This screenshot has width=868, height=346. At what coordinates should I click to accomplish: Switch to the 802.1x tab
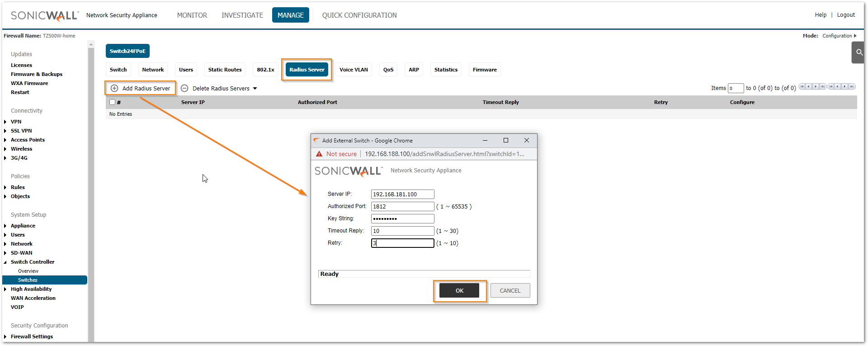coord(265,70)
